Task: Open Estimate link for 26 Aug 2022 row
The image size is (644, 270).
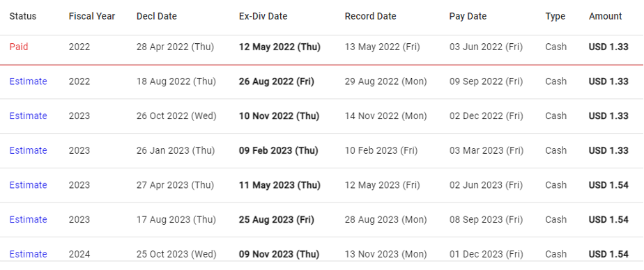Action: (x=28, y=81)
